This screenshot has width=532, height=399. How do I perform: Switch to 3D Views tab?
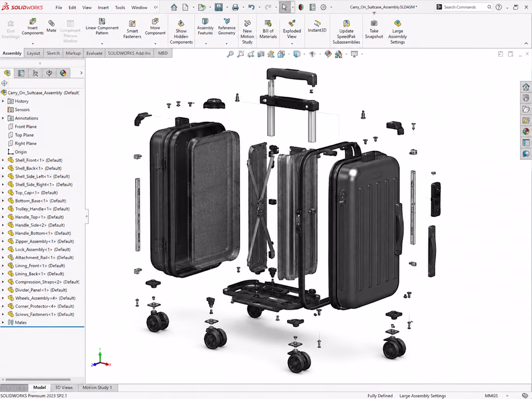point(64,387)
